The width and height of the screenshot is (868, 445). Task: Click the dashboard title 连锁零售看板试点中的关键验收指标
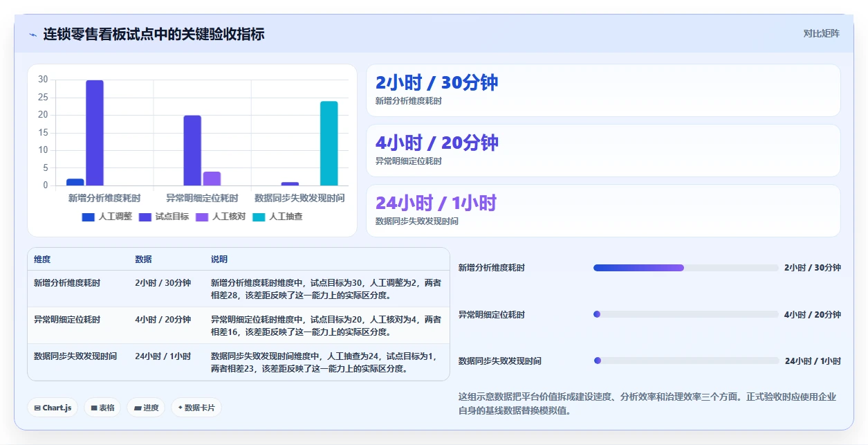click(x=154, y=34)
